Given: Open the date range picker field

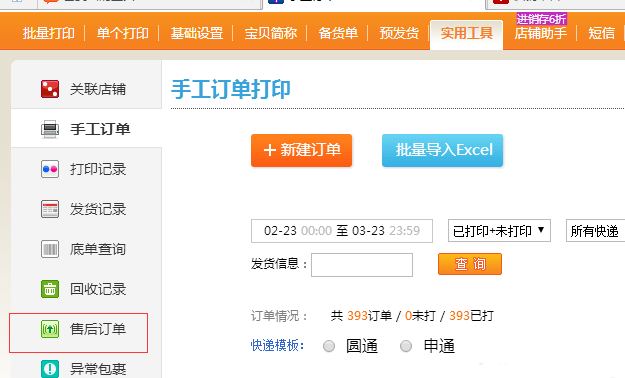Looking at the screenshot, I should tap(342, 231).
